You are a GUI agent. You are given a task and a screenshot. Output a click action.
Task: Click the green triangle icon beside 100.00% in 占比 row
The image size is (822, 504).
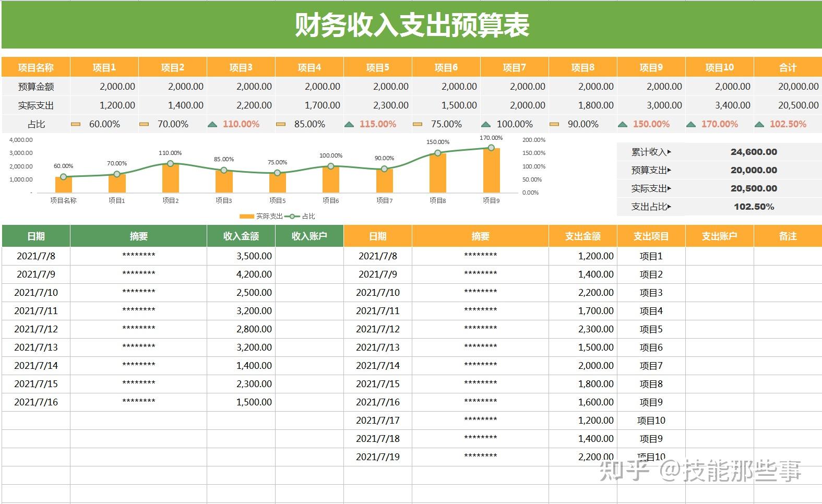(486, 124)
